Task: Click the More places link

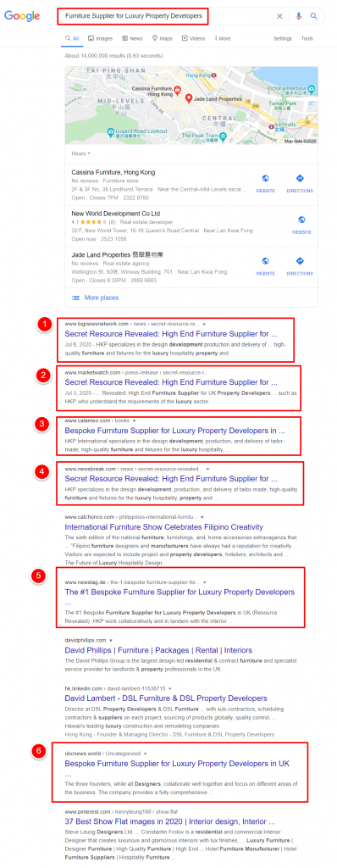Action: [102, 298]
